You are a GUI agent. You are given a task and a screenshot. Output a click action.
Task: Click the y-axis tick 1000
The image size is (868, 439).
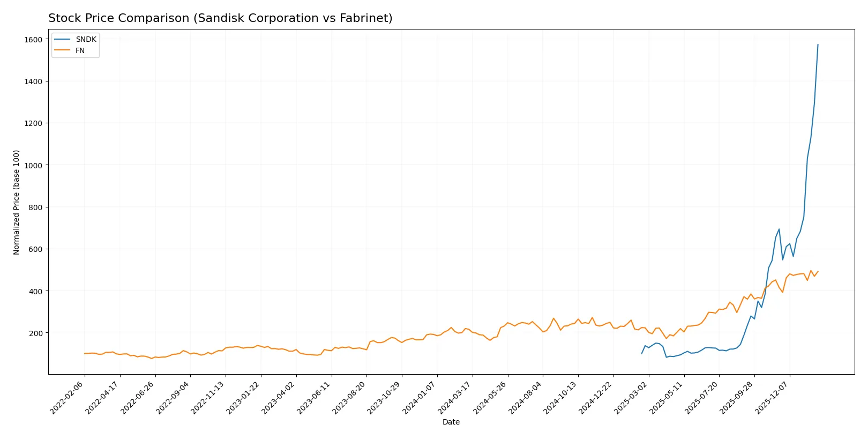[33, 165]
